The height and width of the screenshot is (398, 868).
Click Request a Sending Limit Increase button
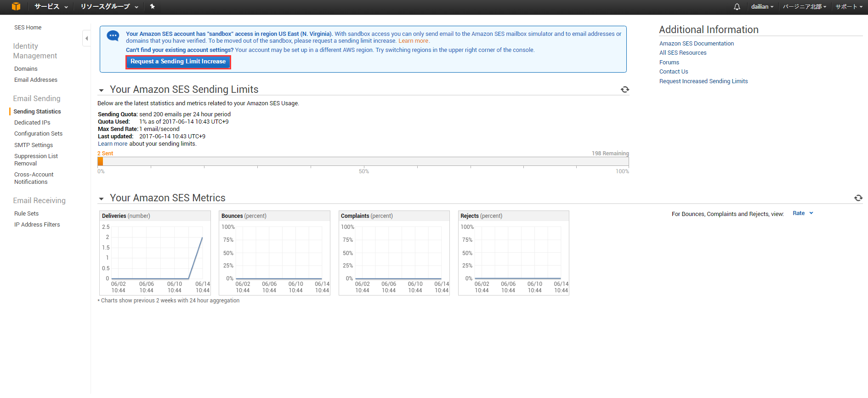pos(178,62)
